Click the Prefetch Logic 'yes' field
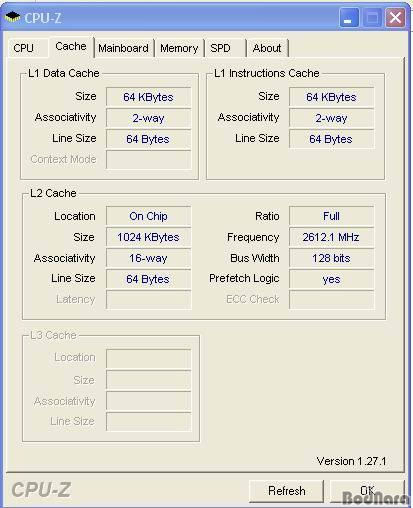This screenshot has width=413, height=508. tap(331, 279)
